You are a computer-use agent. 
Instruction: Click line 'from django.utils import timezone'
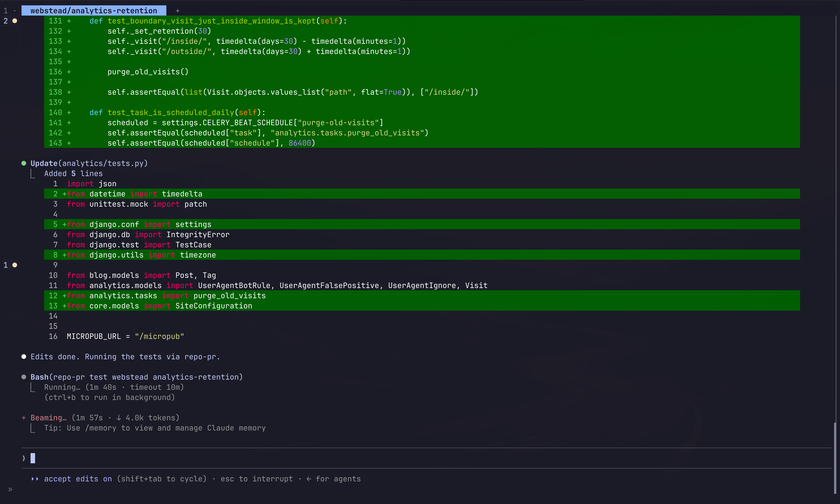[x=422, y=255]
